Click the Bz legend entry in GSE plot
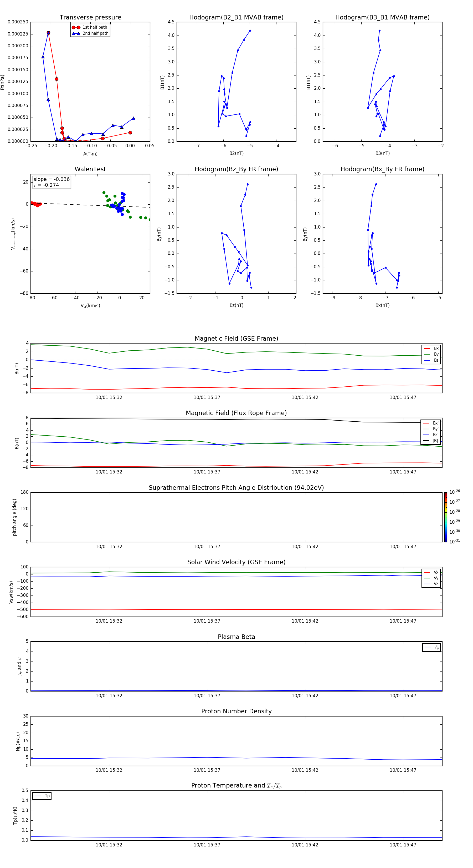The image size is (473, 868). (x=431, y=360)
